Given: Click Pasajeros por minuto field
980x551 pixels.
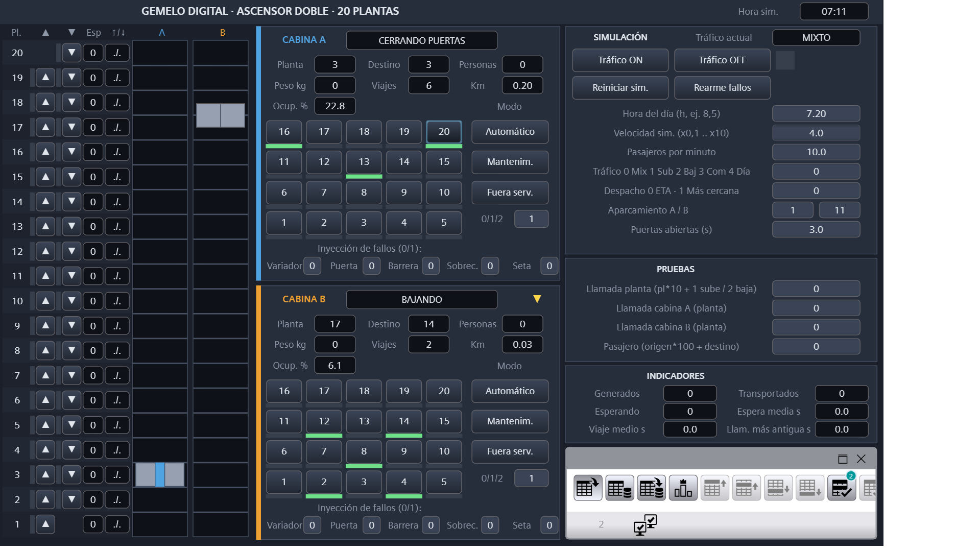Looking at the screenshot, I should pos(816,152).
